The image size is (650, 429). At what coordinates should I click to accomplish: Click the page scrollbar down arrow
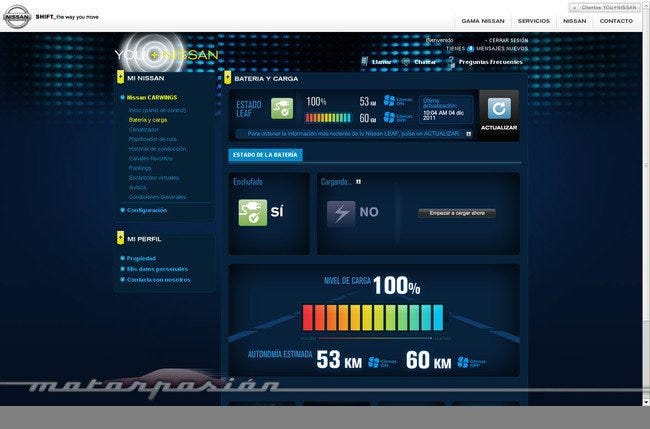click(646, 402)
